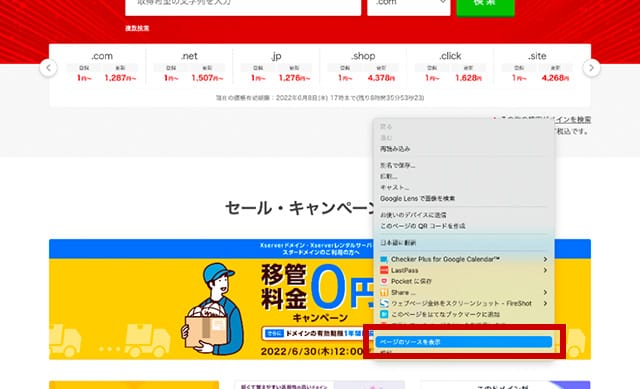Viewport: 640px width, 389px height.
Task: Expand the FireShot submenu arrow
Action: (x=545, y=303)
